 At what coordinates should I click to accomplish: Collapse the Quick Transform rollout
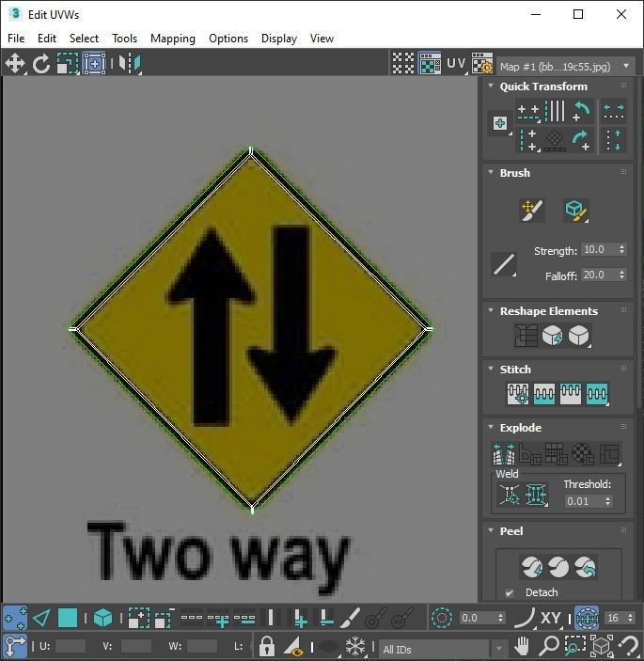(491, 86)
